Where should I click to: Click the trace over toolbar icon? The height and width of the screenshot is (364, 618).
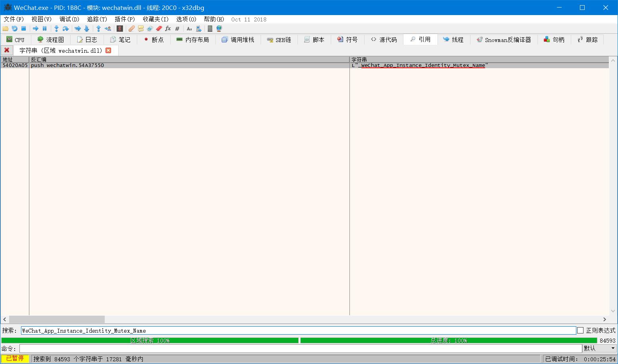86,29
